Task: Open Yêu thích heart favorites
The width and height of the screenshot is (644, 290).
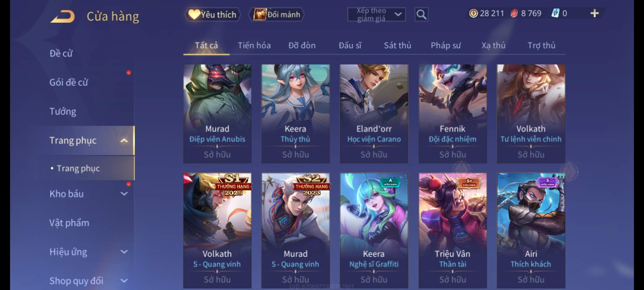Action: pyautogui.click(x=213, y=15)
